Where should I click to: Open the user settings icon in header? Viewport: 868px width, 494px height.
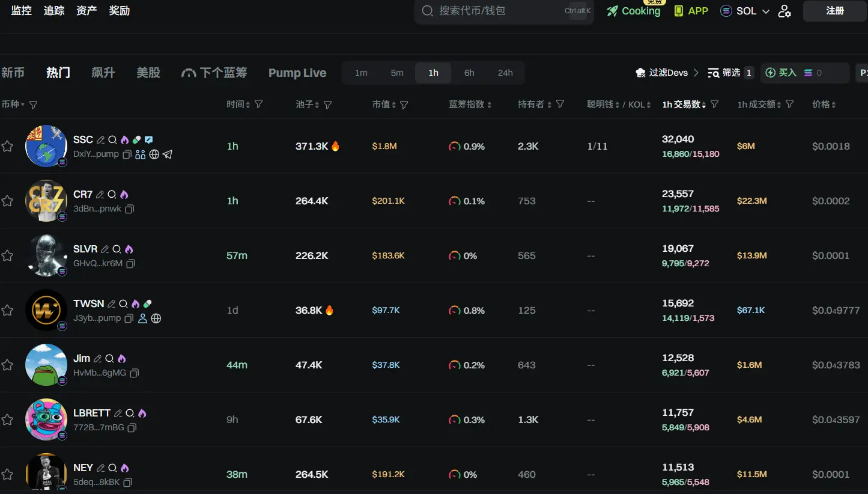[x=785, y=11]
